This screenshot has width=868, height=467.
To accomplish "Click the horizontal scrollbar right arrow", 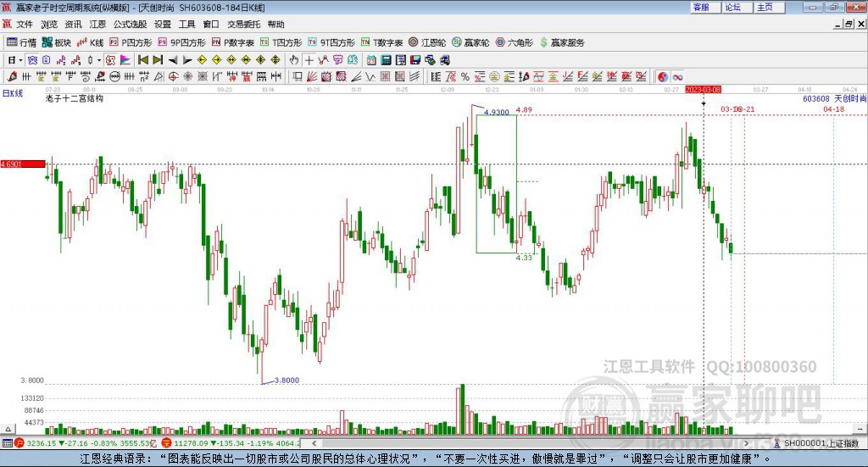I will (746, 443).
